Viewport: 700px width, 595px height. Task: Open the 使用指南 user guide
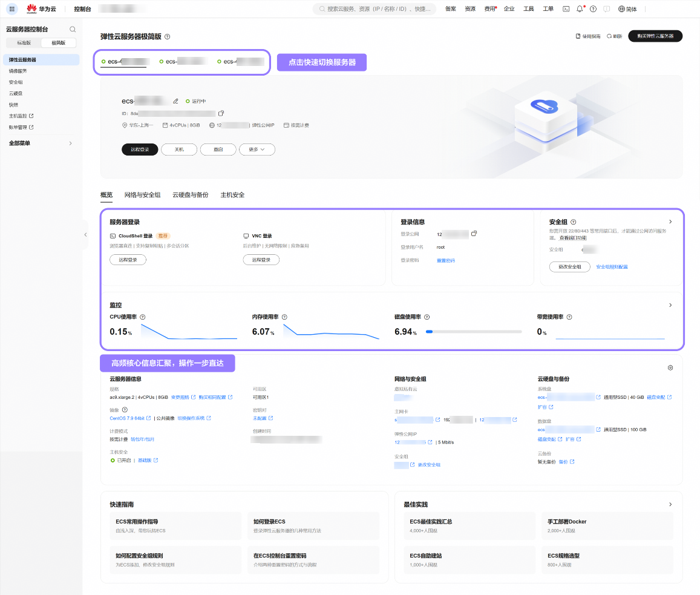[588, 36]
